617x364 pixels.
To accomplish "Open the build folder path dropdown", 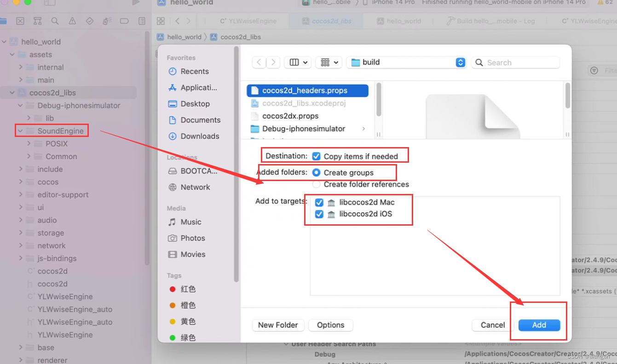I will 405,63.
